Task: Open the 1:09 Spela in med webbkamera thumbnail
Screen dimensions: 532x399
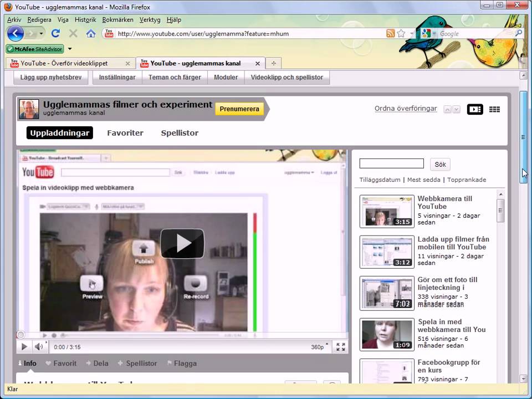Action: [x=387, y=334]
